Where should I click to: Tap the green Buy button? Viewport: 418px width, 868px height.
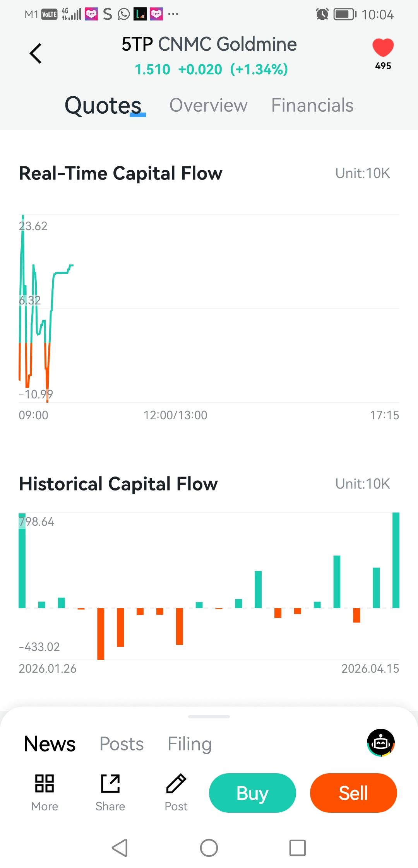(252, 793)
